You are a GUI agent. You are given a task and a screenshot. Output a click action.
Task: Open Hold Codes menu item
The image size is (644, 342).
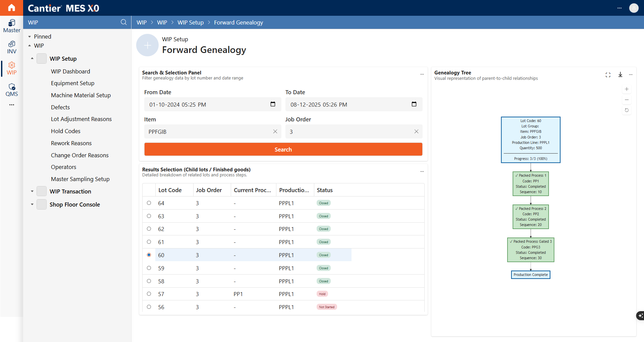[x=65, y=131]
